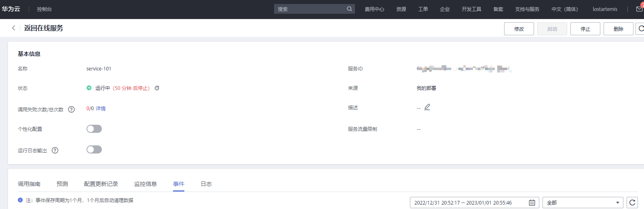The image size is (644, 209).
Task: Edit the 描述 field with the pencil icon
Action: [x=427, y=107]
